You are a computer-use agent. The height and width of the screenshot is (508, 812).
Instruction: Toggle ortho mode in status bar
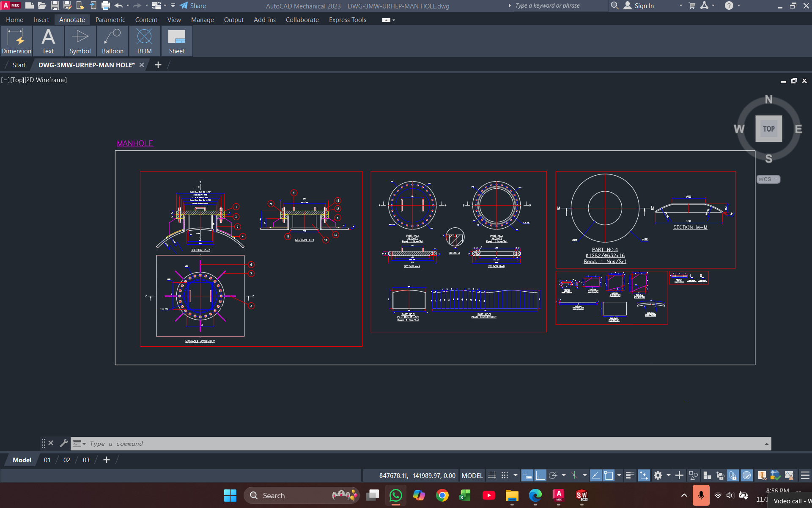[x=540, y=475]
